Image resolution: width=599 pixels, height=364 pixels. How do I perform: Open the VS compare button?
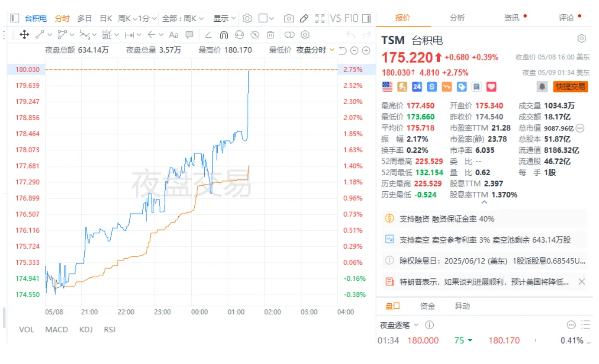[x=336, y=18]
